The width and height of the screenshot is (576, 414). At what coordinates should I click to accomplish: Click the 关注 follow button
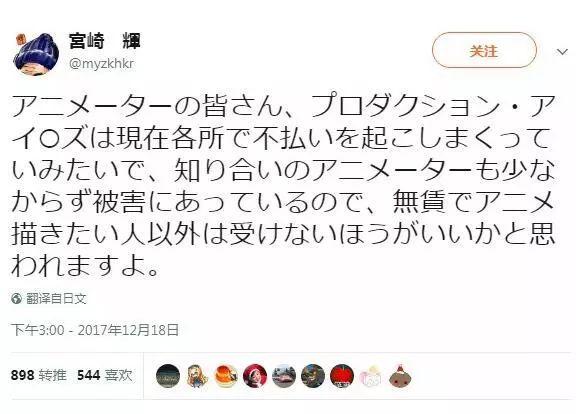click(x=484, y=50)
